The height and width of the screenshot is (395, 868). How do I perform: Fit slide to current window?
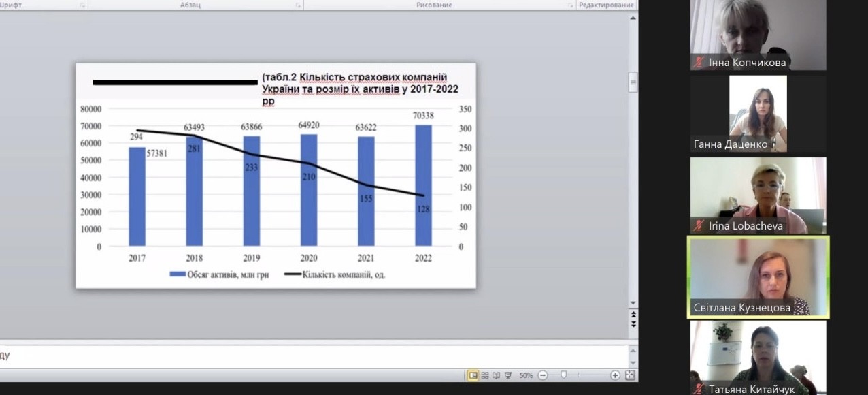point(629,375)
